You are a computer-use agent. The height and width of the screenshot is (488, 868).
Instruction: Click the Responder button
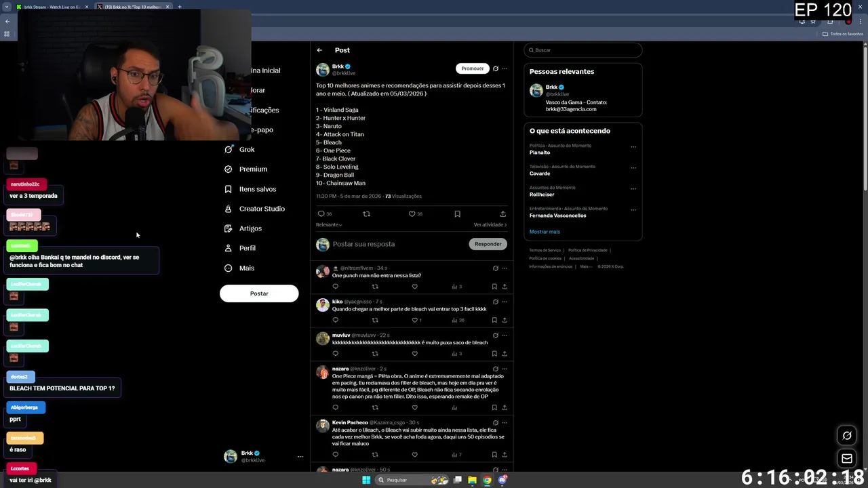point(488,244)
